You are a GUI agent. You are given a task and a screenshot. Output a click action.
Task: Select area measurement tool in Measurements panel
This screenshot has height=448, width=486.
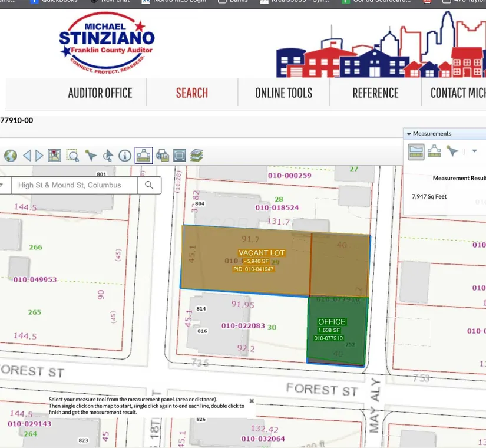[416, 151]
